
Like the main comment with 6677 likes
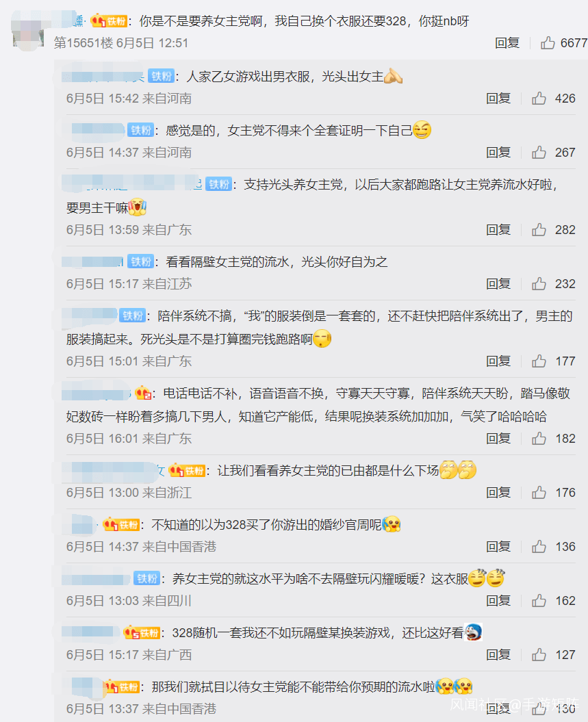[548, 43]
